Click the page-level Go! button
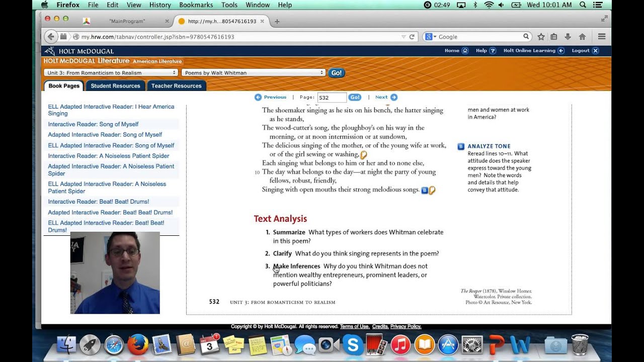 (x=355, y=97)
